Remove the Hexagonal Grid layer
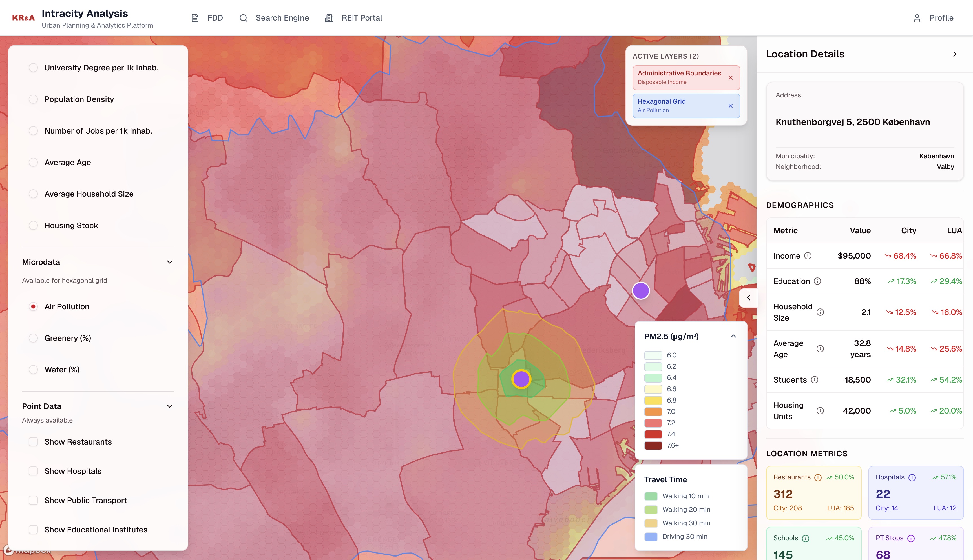 click(x=731, y=106)
